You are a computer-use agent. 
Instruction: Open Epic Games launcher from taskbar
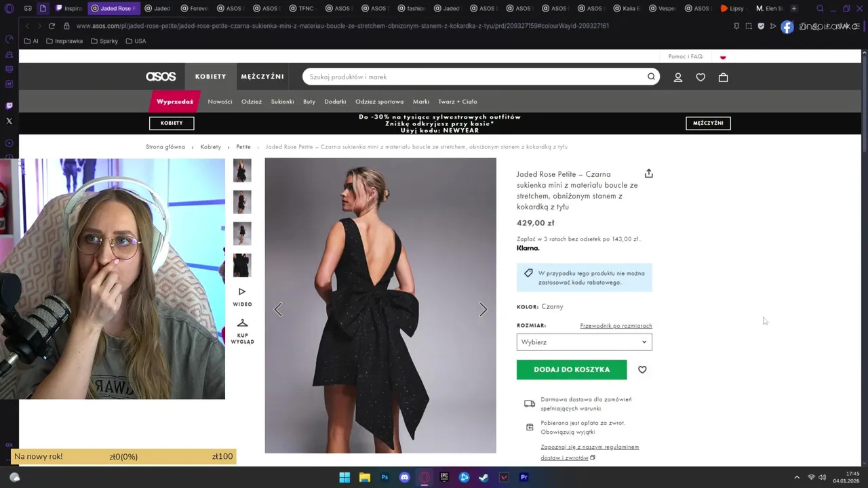click(444, 477)
